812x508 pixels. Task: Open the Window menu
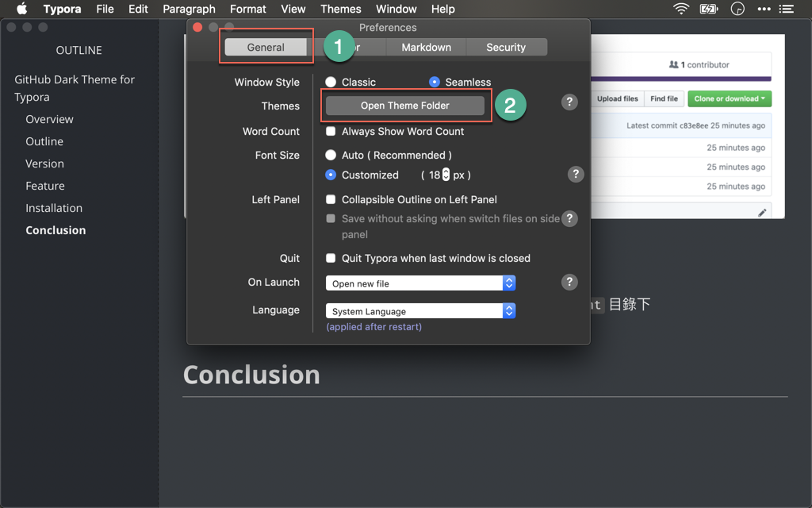pyautogui.click(x=396, y=9)
